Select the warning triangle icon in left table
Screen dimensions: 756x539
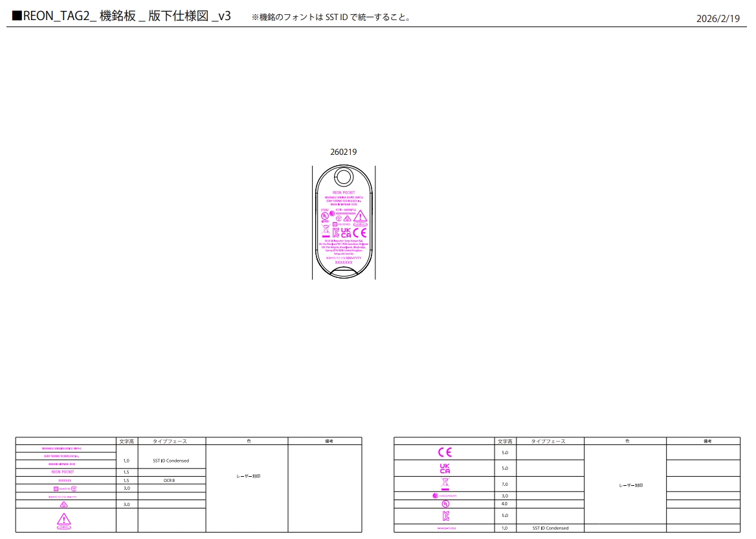click(x=63, y=520)
